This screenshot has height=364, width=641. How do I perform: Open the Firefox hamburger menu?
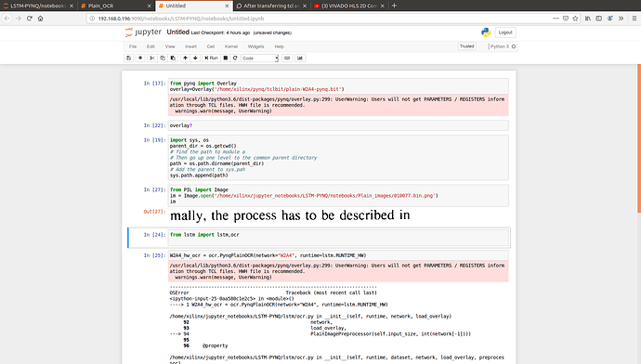(x=634, y=19)
